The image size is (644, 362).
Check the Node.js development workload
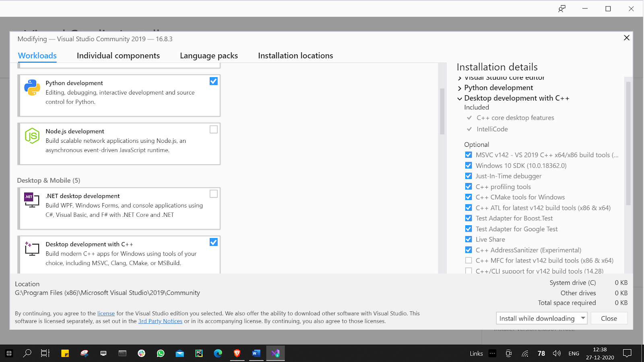[x=214, y=130]
